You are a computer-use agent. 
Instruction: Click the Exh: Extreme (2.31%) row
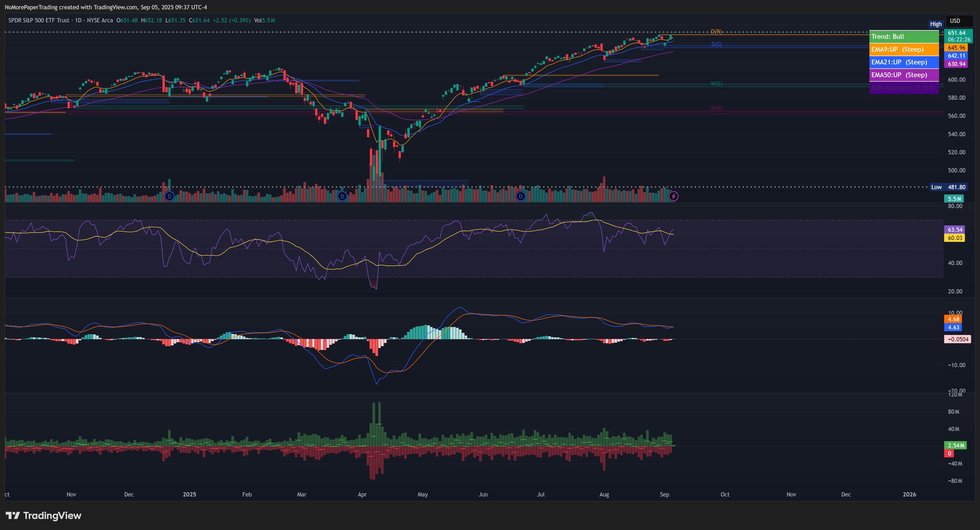tap(904, 88)
